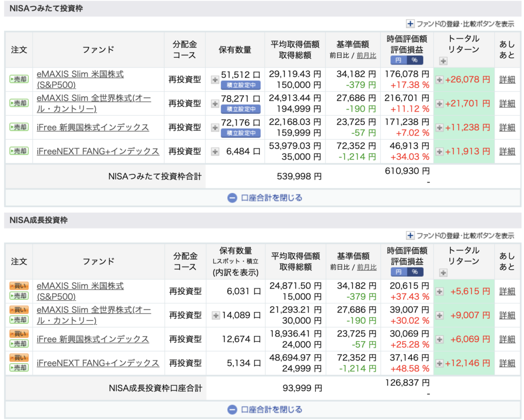Collapse 口座合計 under NISA成長投資枠
Screen dimensions: 524x420
tap(265, 410)
